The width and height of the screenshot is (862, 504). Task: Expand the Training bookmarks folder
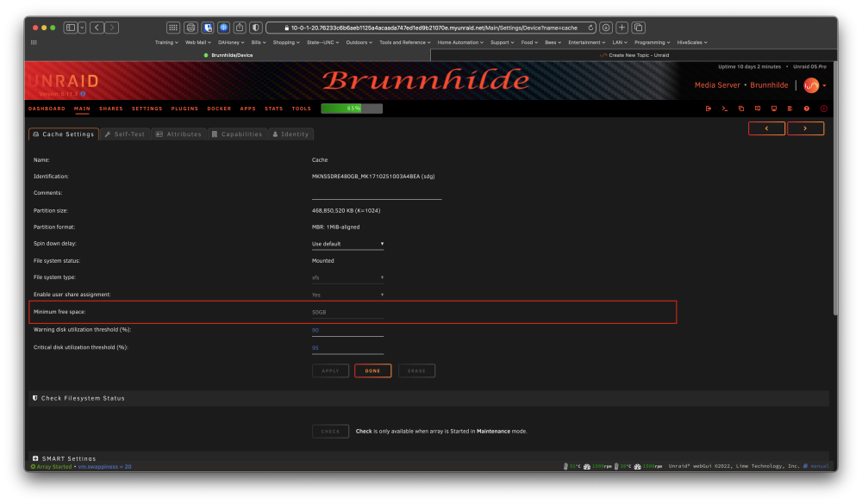click(166, 42)
